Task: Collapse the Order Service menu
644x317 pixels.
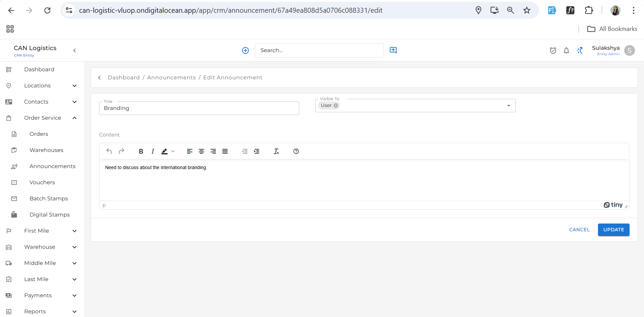Action: click(42, 118)
